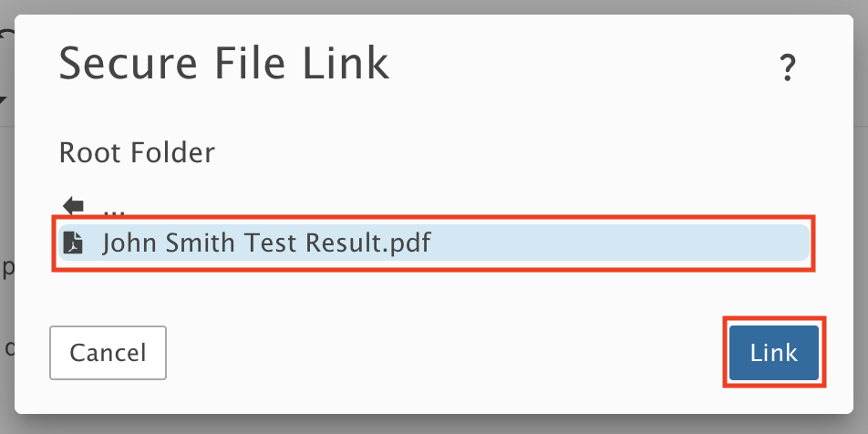Click blank dialog area between Cancel and Link

(x=443, y=353)
